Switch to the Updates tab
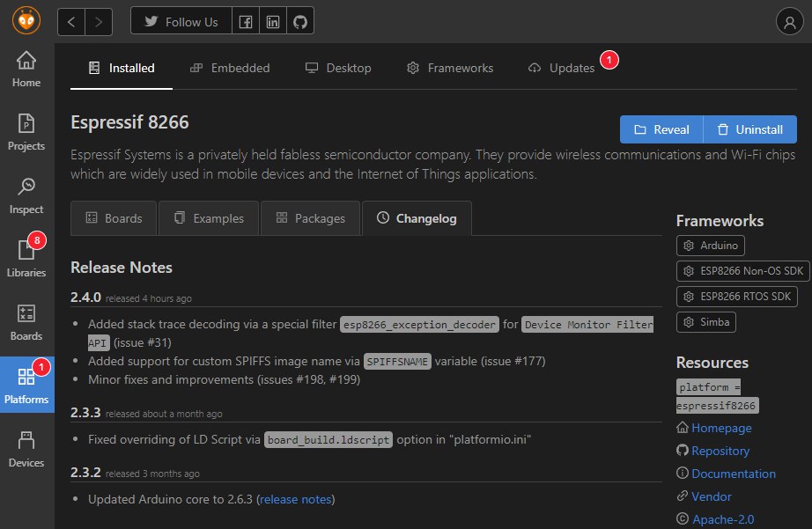The height and width of the screenshot is (529, 812). pos(562,69)
